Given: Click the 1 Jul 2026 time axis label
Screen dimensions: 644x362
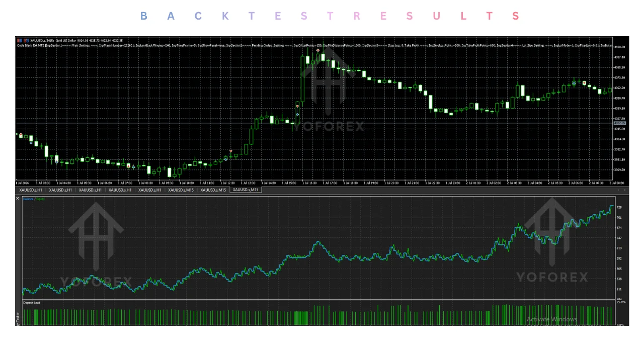Looking at the screenshot, I should tap(22, 183).
